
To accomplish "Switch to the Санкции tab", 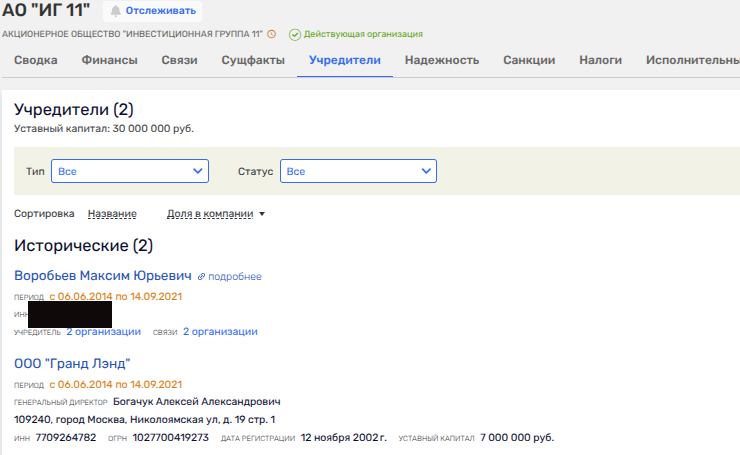I will (x=529, y=60).
